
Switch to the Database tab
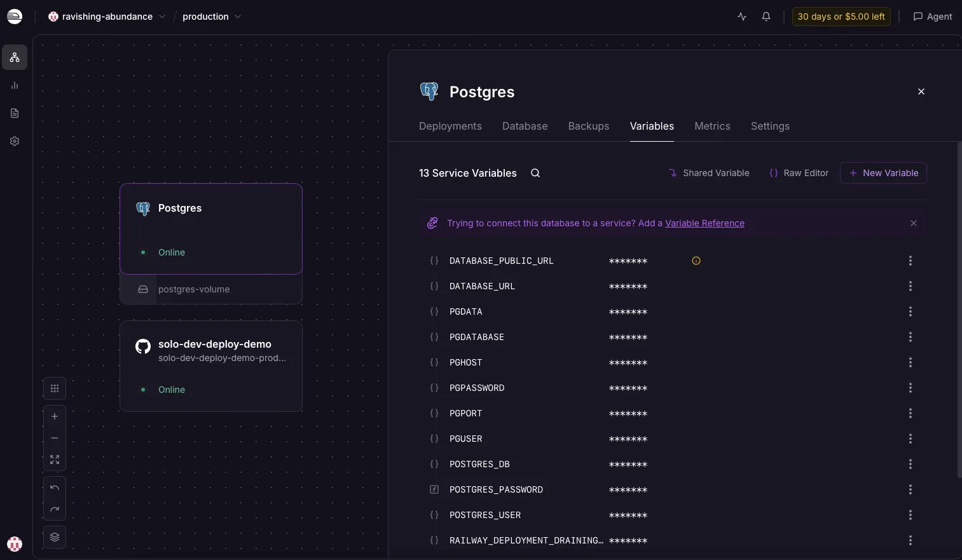click(525, 126)
